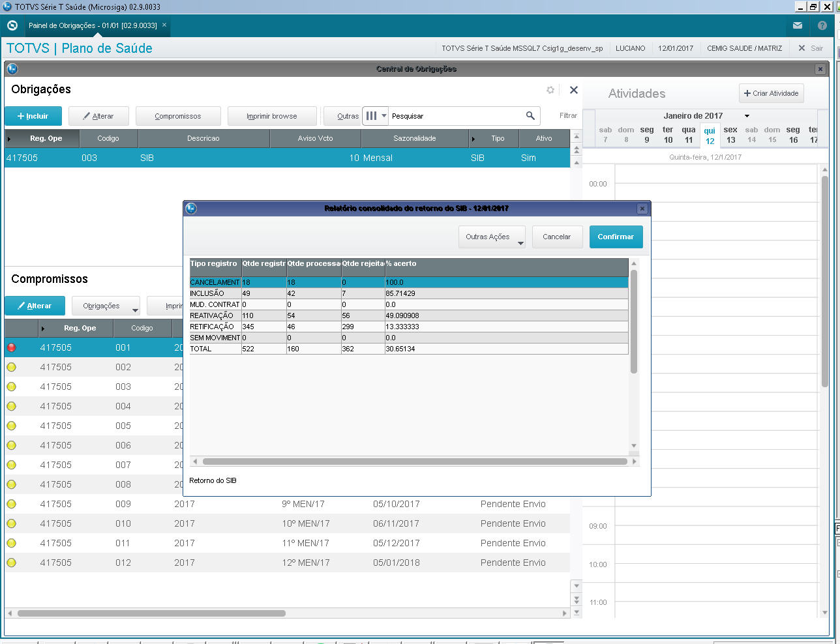Click Cancelar in the SIB report dialog

coord(557,237)
